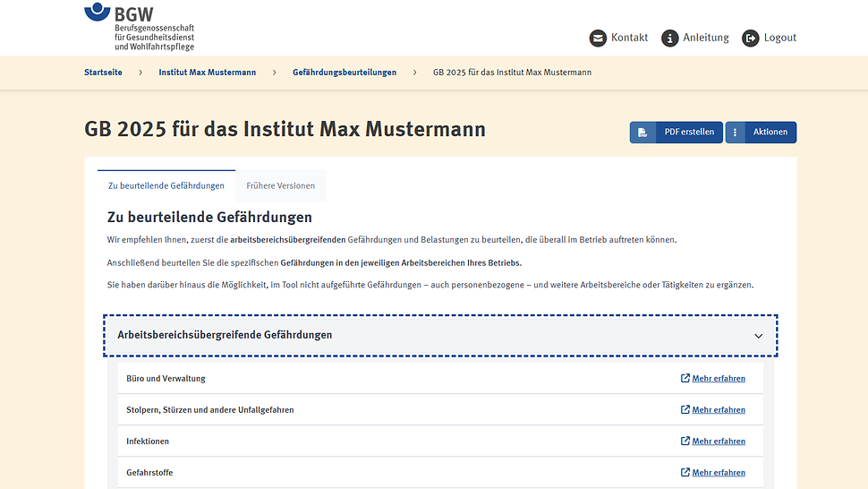Navigate to Institut Max Mustermann breadcrumb
This screenshot has width=868, height=489.
pyautogui.click(x=207, y=73)
